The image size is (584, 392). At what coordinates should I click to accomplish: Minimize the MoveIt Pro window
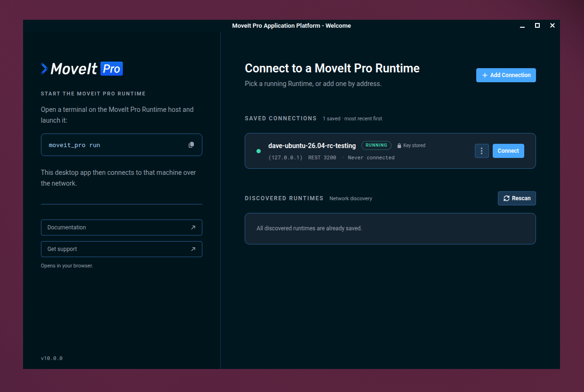[522, 26]
